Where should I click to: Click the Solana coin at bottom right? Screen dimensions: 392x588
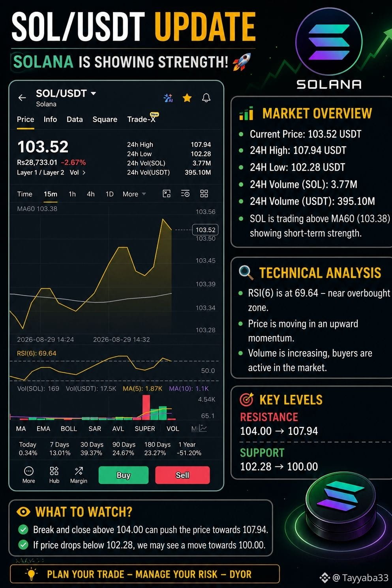(x=340, y=507)
